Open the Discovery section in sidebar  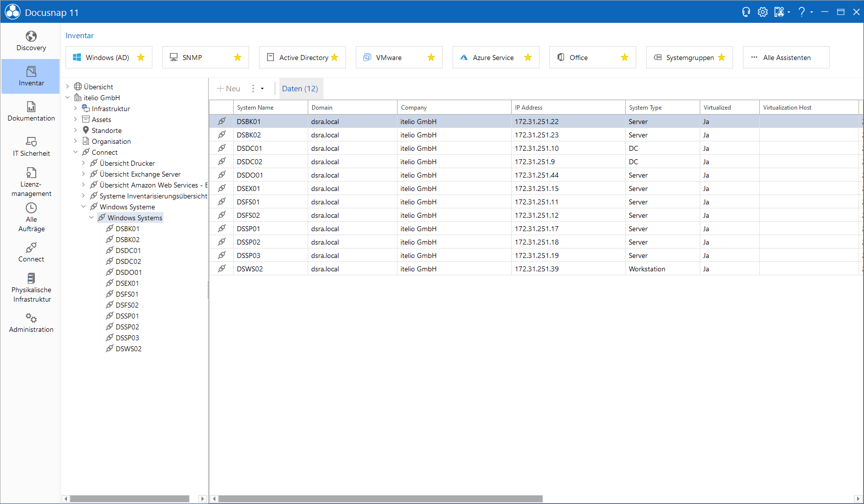point(31,41)
